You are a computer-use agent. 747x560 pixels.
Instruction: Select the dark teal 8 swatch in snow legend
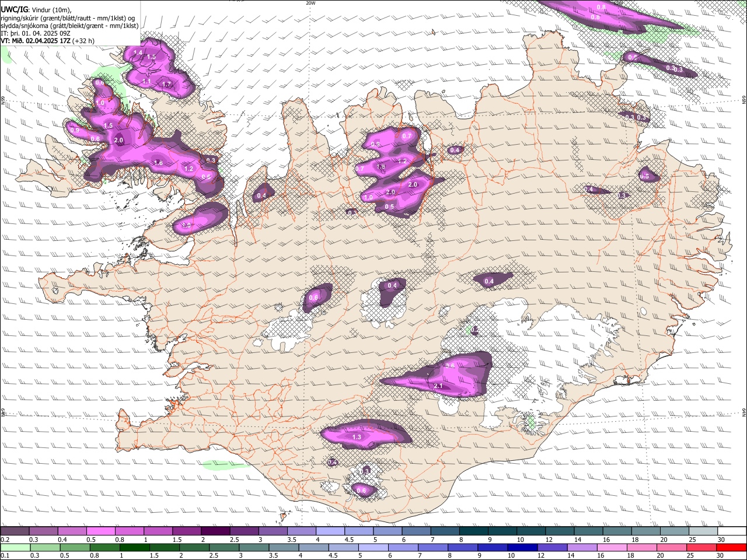[x=474, y=531]
